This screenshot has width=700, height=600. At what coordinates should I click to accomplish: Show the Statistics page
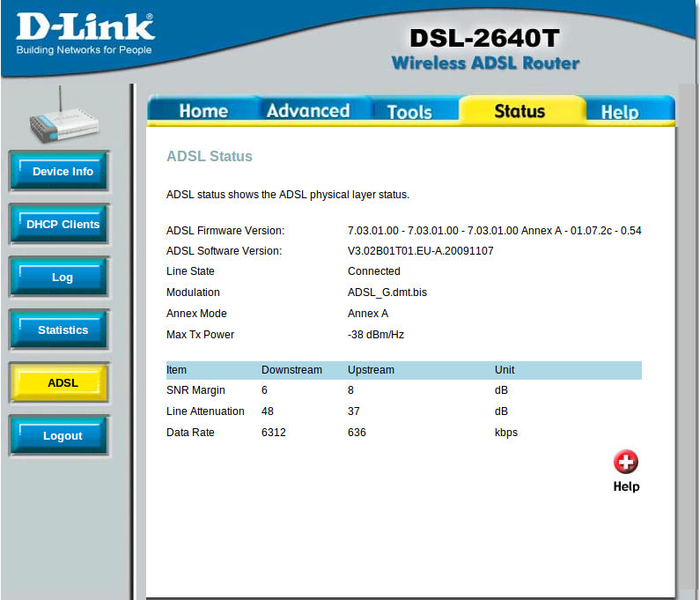point(59,330)
